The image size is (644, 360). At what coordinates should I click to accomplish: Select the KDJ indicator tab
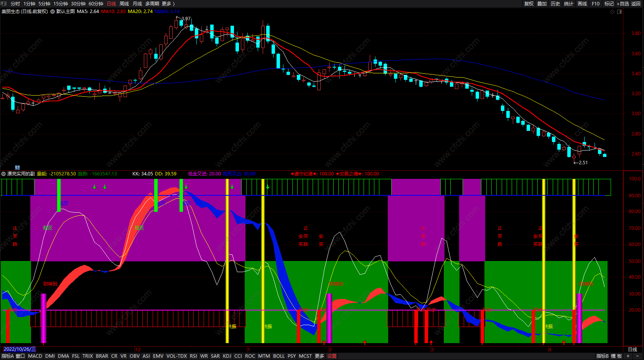(x=227, y=356)
